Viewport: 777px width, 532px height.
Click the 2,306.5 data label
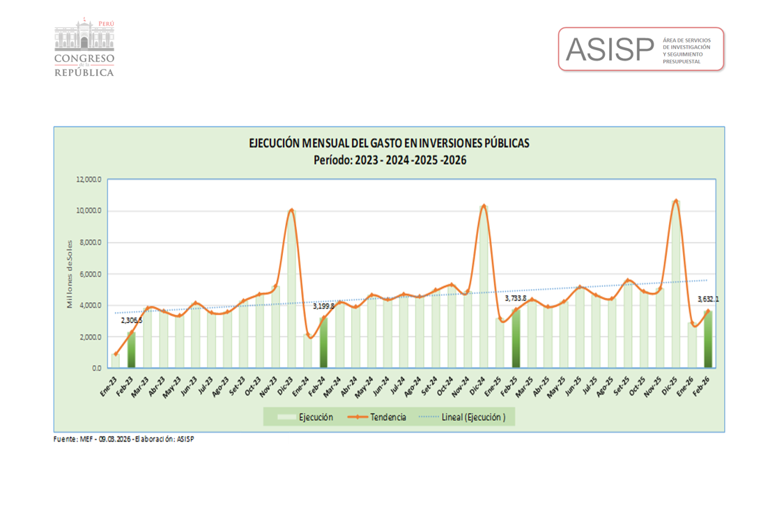[132, 320]
